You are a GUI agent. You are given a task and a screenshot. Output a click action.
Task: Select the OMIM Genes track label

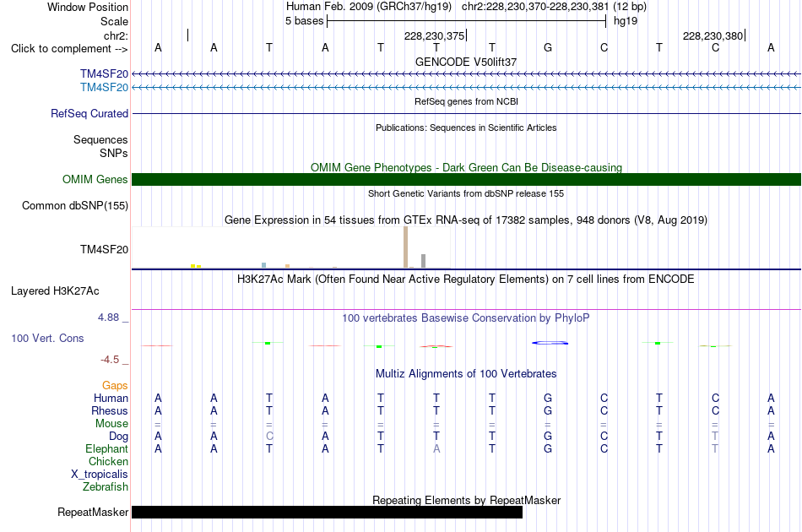[x=95, y=180]
